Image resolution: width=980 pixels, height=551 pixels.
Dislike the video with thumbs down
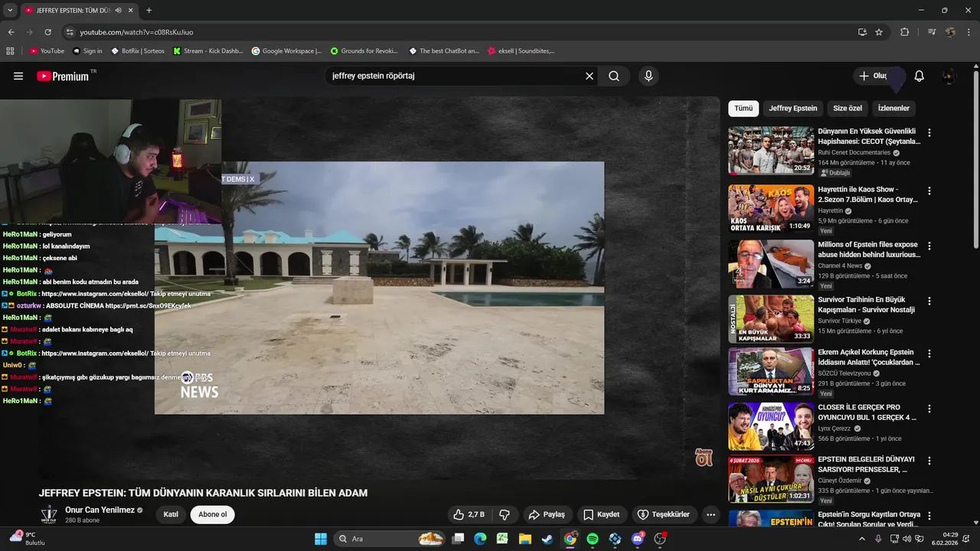coord(505,514)
